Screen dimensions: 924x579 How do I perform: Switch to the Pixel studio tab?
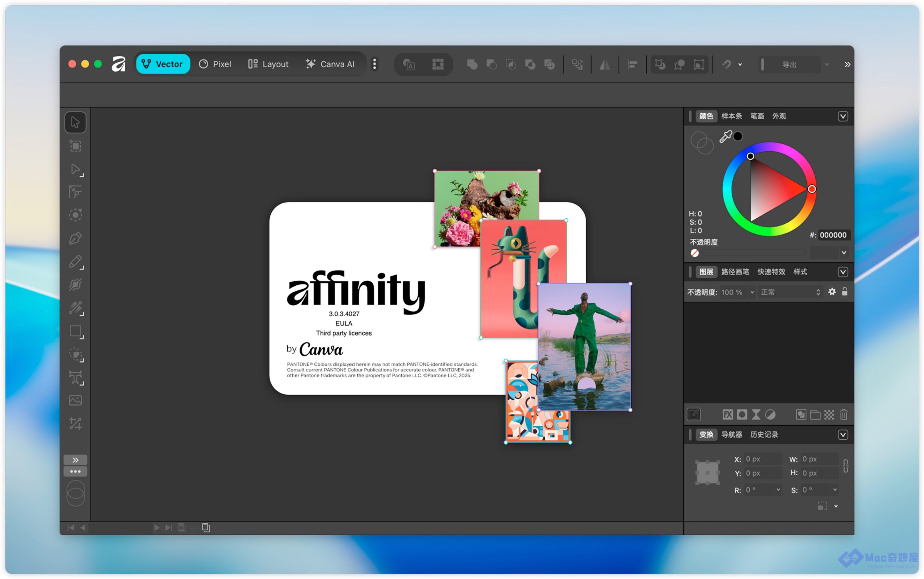[x=215, y=64]
